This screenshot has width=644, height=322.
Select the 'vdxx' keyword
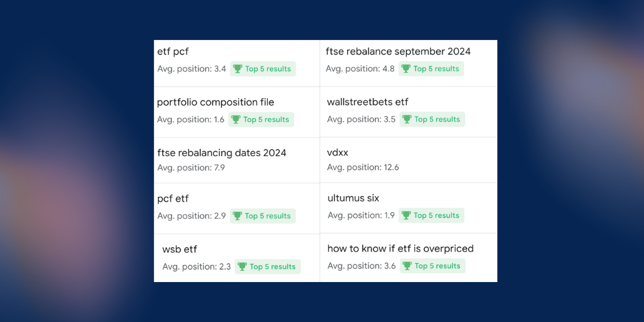338,153
